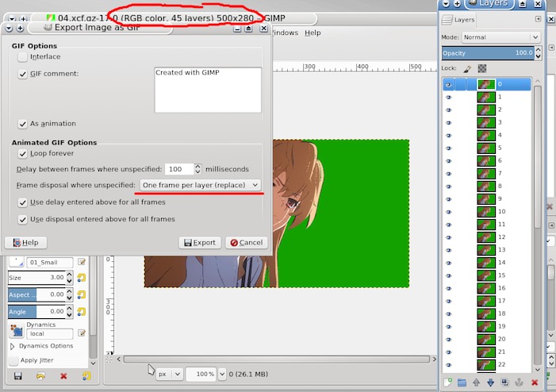Click the Export button
The width and height of the screenshot is (556, 392).
200,243
